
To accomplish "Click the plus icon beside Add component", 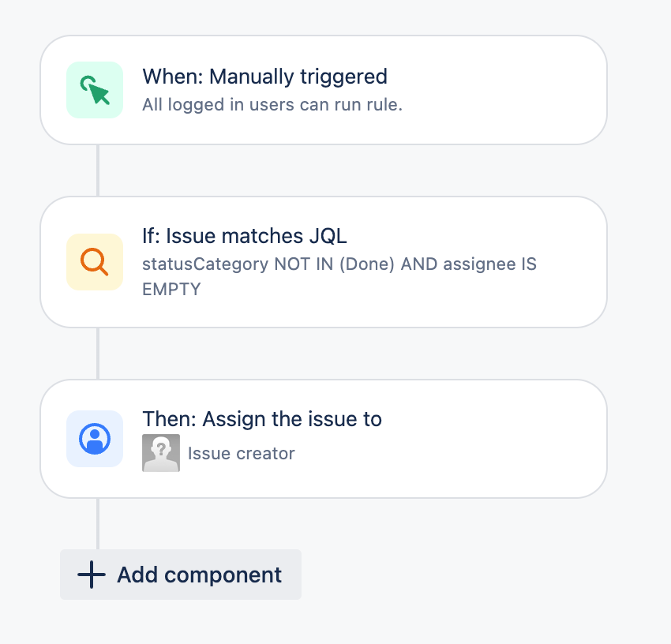I will coord(91,575).
